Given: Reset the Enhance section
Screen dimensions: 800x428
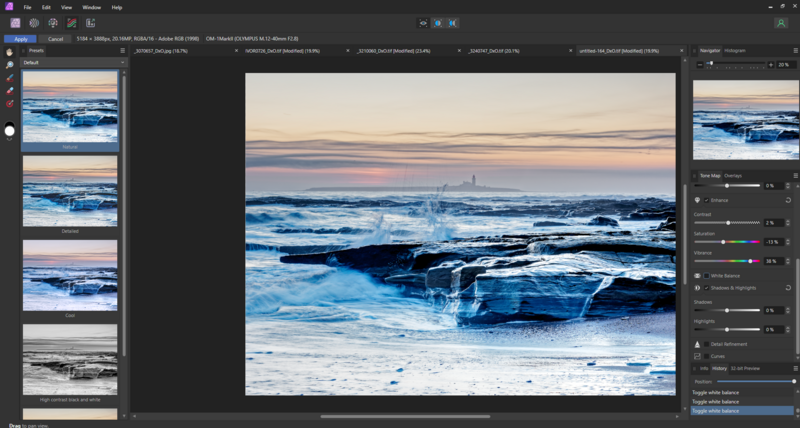Looking at the screenshot, I should pyautogui.click(x=788, y=200).
